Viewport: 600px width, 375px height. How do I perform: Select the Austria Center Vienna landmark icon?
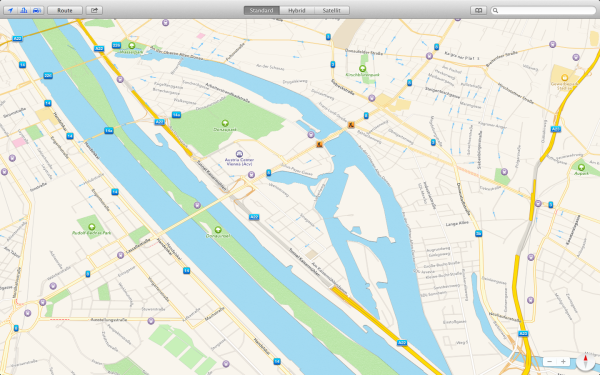[239, 154]
